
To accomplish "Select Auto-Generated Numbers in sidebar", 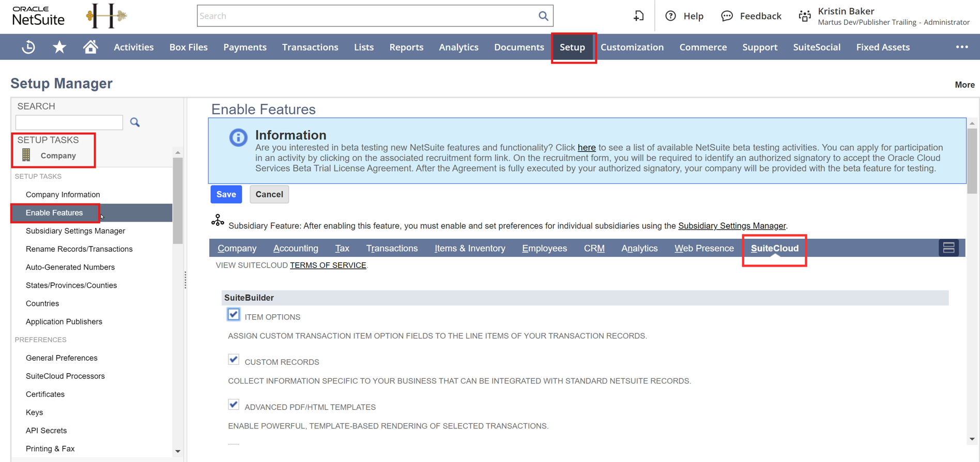I will (70, 267).
